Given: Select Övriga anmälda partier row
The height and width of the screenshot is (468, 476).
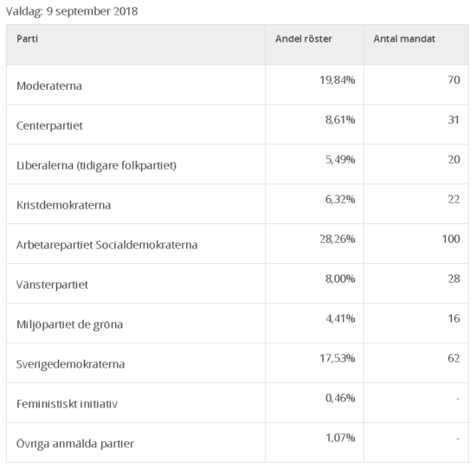Looking at the screenshot, I should coord(237,443).
